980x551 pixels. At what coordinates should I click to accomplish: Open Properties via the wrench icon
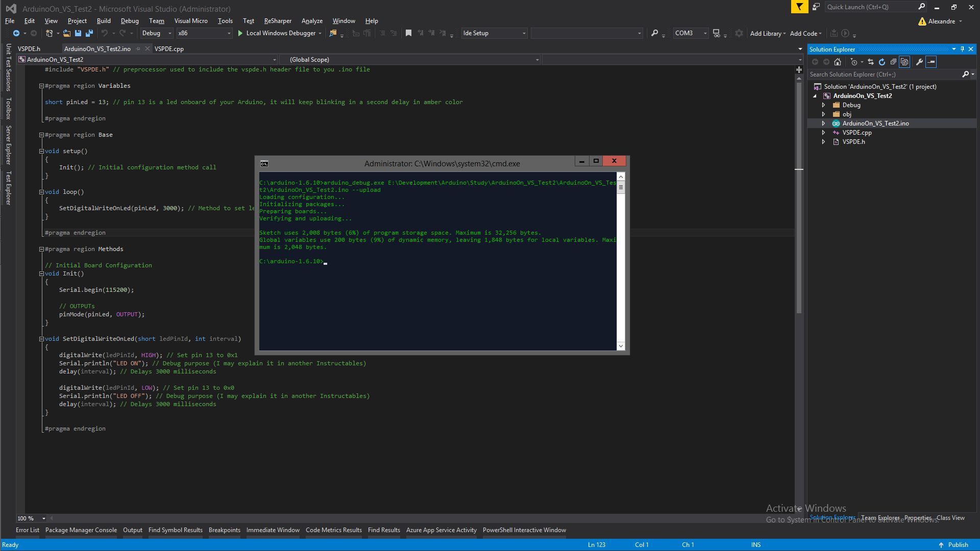919,62
